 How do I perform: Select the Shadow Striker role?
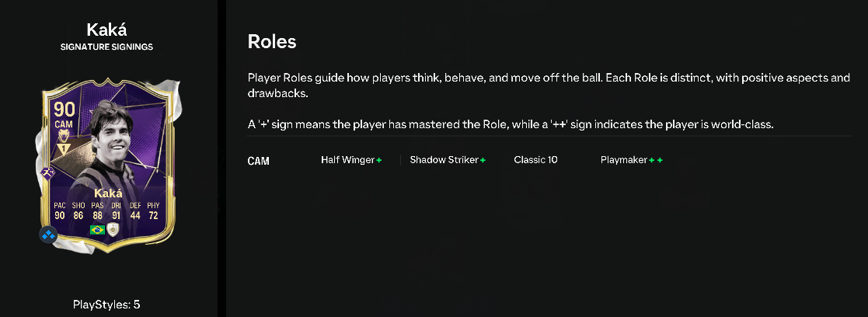[x=444, y=160]
